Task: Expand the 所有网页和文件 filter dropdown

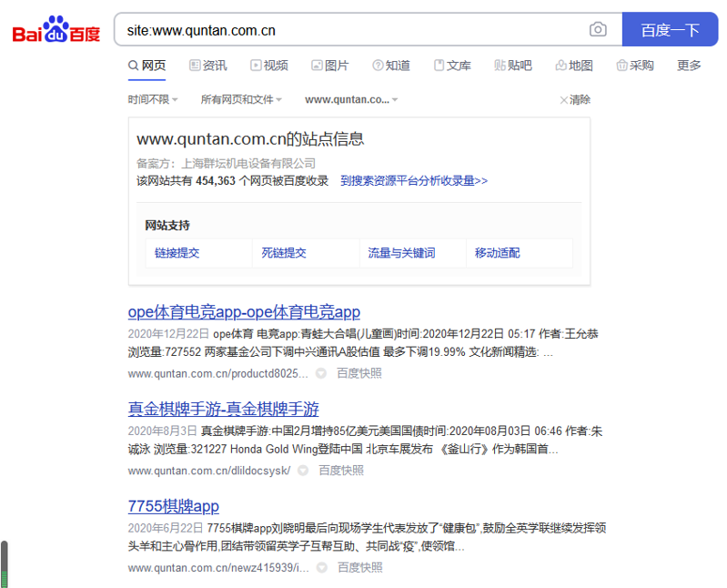Action: (x=241, y=100)
